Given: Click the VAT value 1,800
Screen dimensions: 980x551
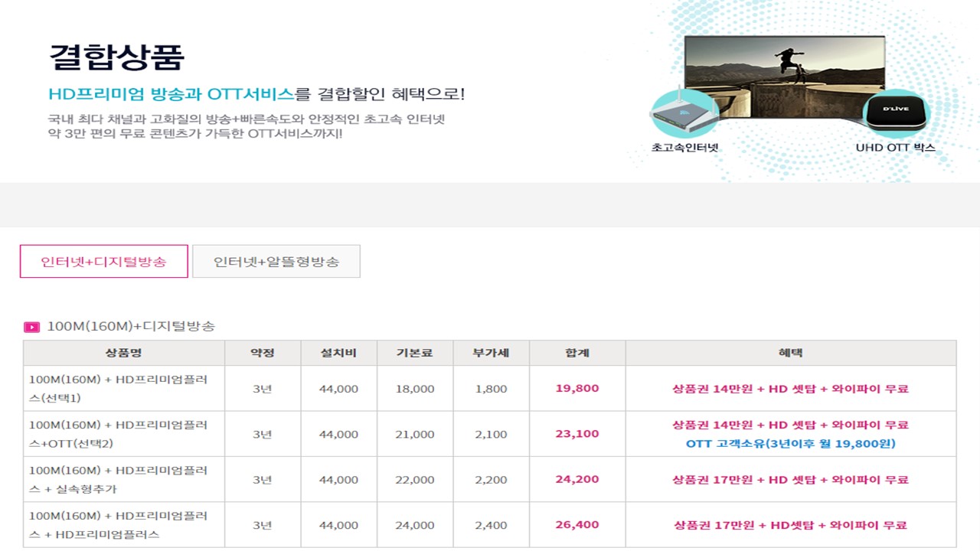Looking at the screenshot, I should (x=491, y=389).
